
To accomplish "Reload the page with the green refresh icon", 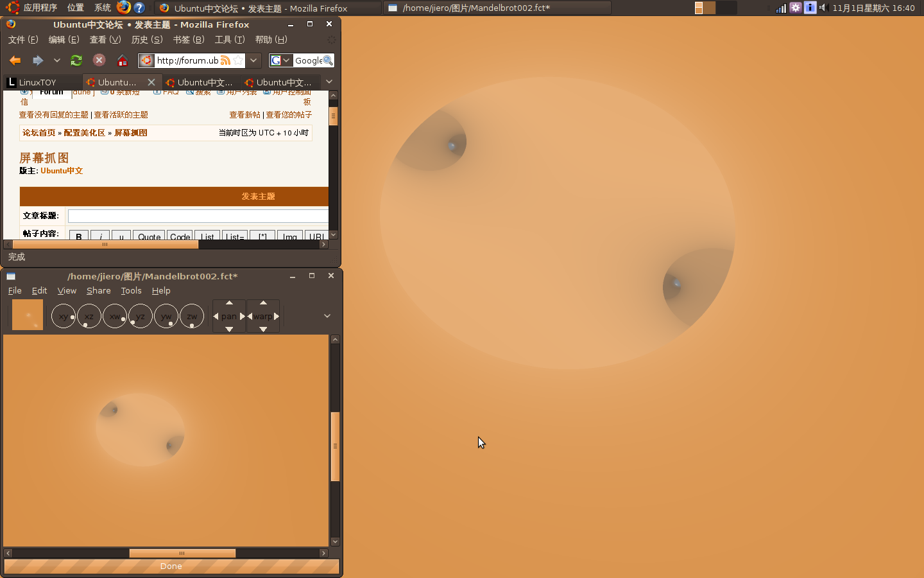I will coord(76,60).
